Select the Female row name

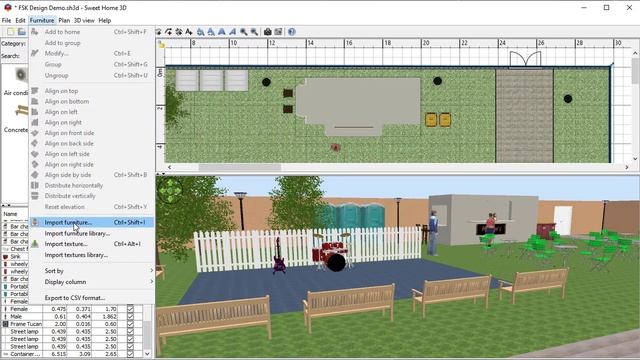(19, 309)
